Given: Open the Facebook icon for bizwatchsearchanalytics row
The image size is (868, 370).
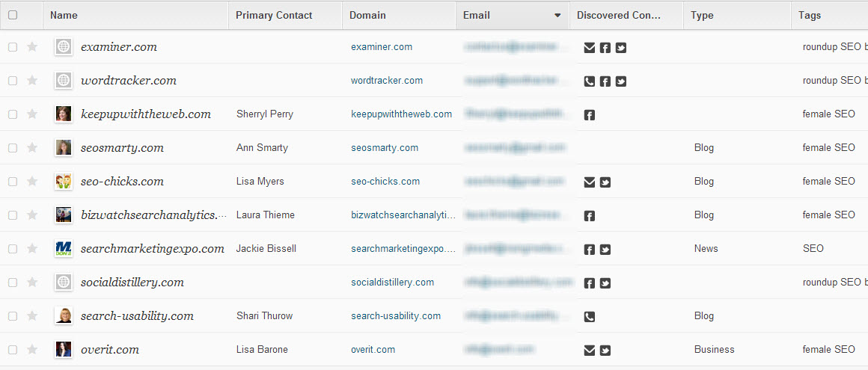Looking at the screenshot, I should [590, 216].
